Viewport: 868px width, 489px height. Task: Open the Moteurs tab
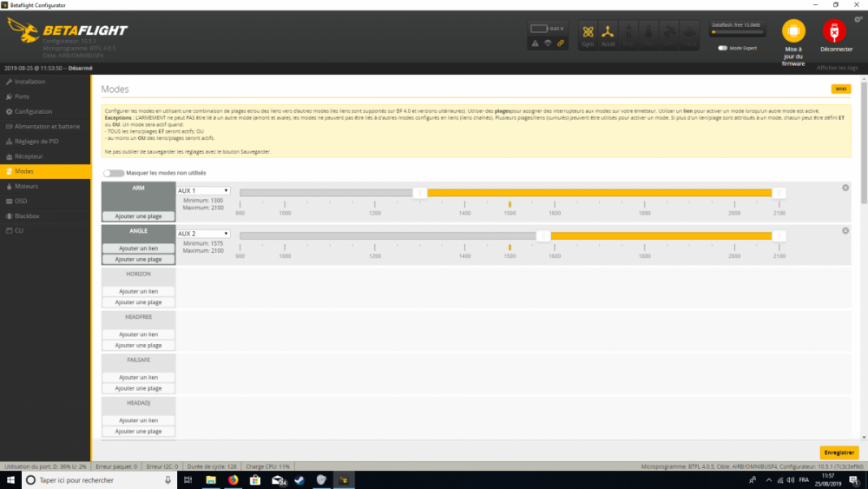(x=45, y=186)
